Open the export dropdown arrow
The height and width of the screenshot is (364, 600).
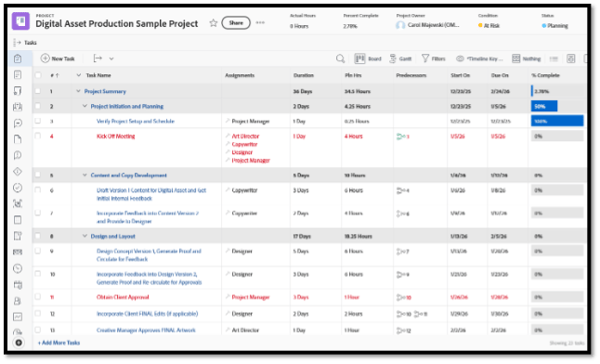tap(111, 58)
